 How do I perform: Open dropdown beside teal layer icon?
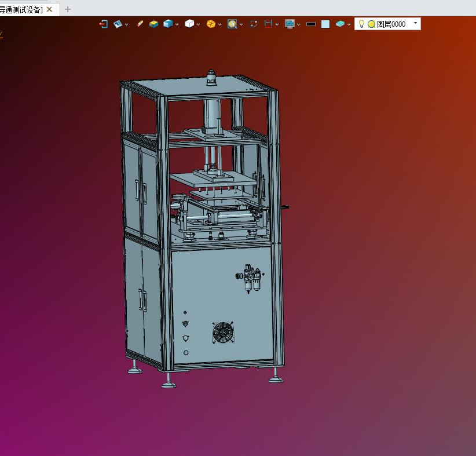[x=349, y=24]
